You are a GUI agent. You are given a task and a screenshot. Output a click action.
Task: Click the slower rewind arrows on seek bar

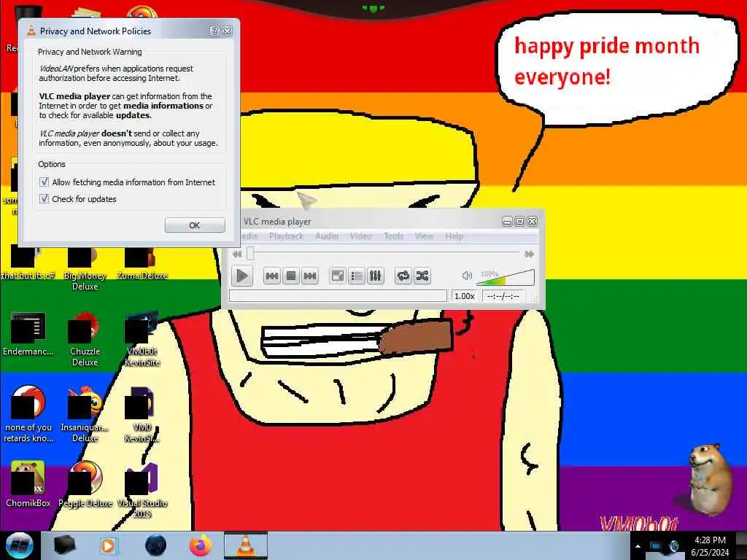tap(237, 254)
